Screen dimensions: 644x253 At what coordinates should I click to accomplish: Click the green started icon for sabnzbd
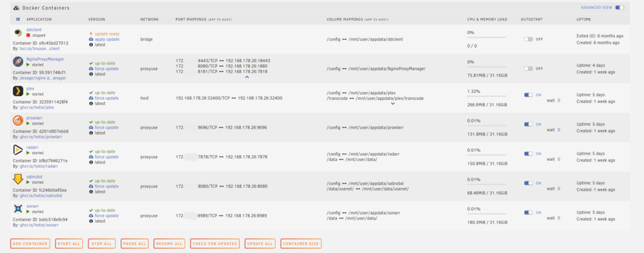coord(28,182)
